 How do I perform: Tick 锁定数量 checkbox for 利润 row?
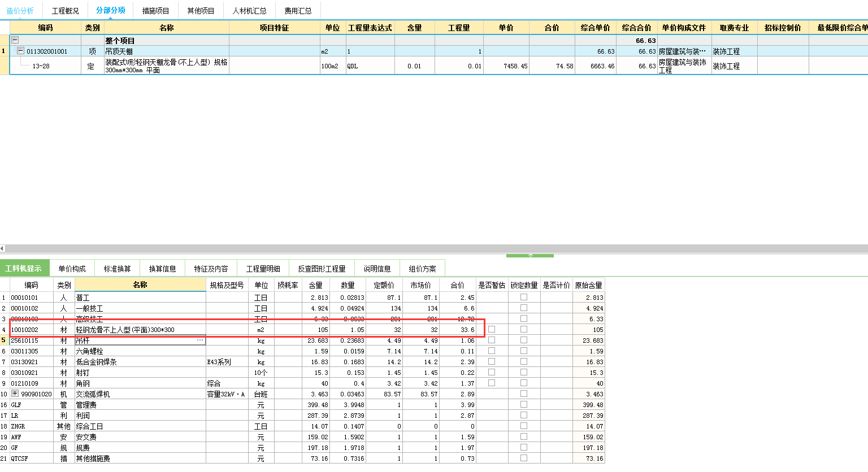524,415
